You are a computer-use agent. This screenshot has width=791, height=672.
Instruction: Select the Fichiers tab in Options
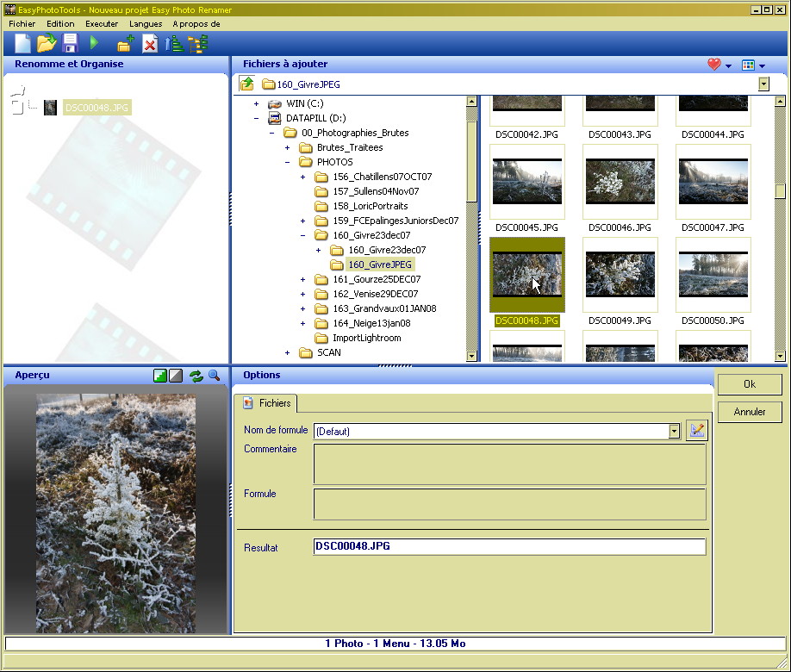tap(268, 403)
